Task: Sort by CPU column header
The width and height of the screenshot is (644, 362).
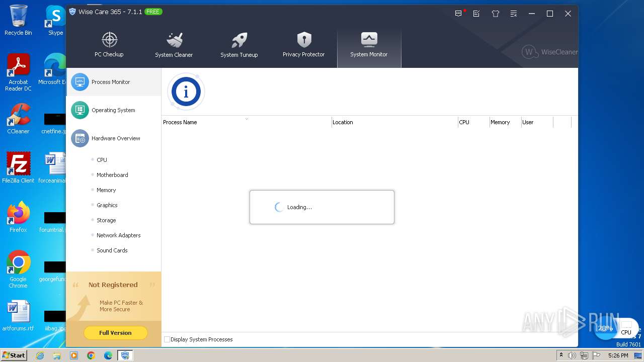Action: [x=473, y=122]
